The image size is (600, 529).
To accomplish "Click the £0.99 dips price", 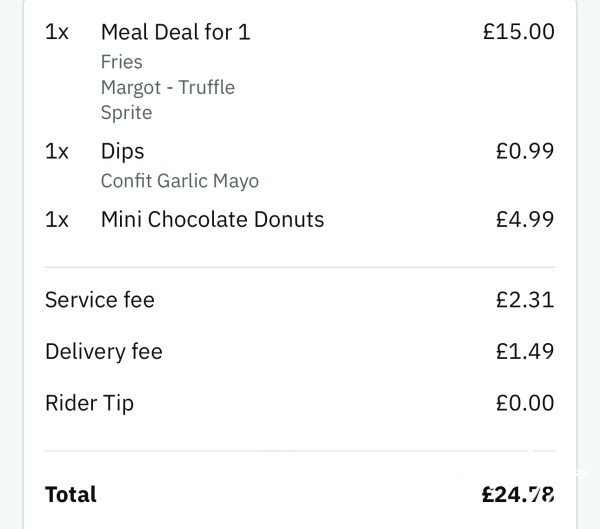I will click(525, 151).
